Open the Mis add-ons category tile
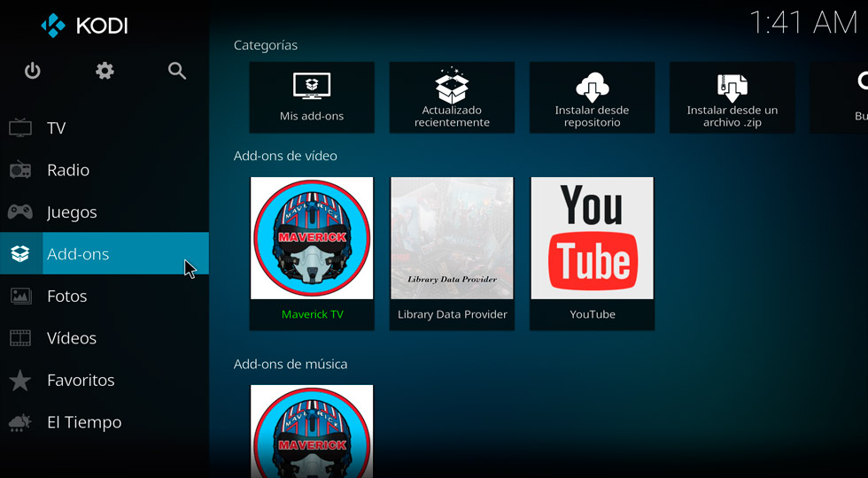Viewport: 868px width, 478px height. pyautogui.click(x=312, y=97)
